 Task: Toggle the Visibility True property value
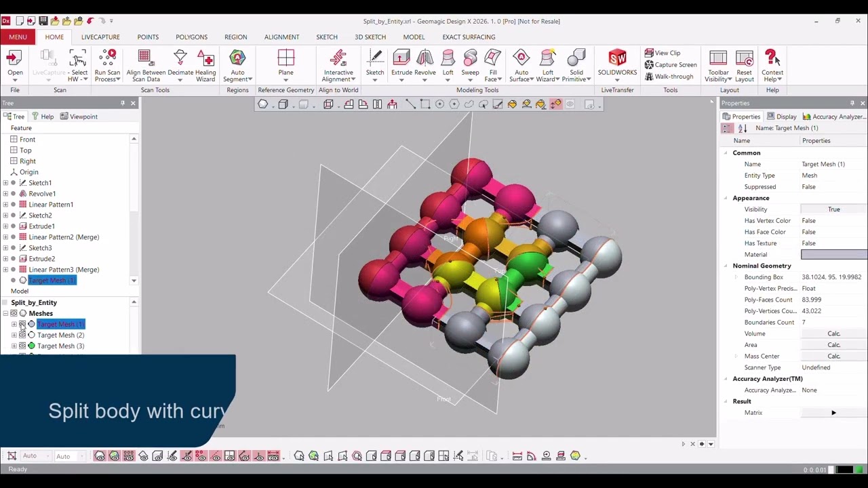834,209
